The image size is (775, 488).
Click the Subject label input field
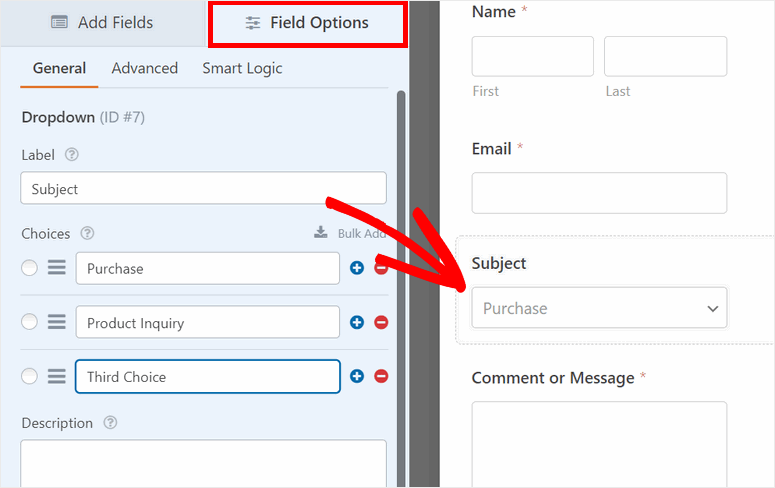click(x=203, y=188)
